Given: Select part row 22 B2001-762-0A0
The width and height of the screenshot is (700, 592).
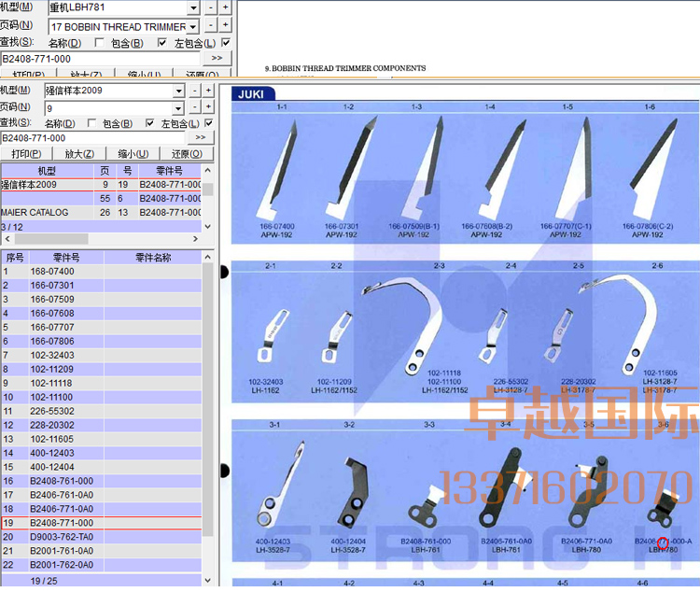Looking at the screenshot, I should click(x=102, y=565).
